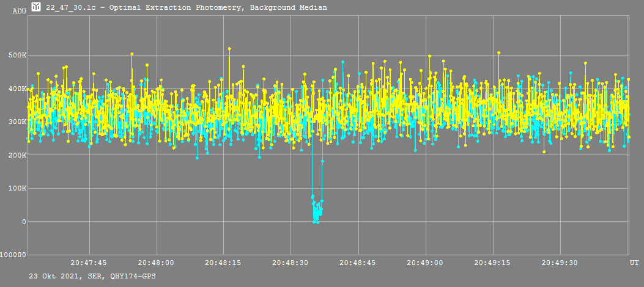Click the 20:48:45 time tick label
Screen dimensions: 644x287
pyautogui.click(x=357, y=263)
